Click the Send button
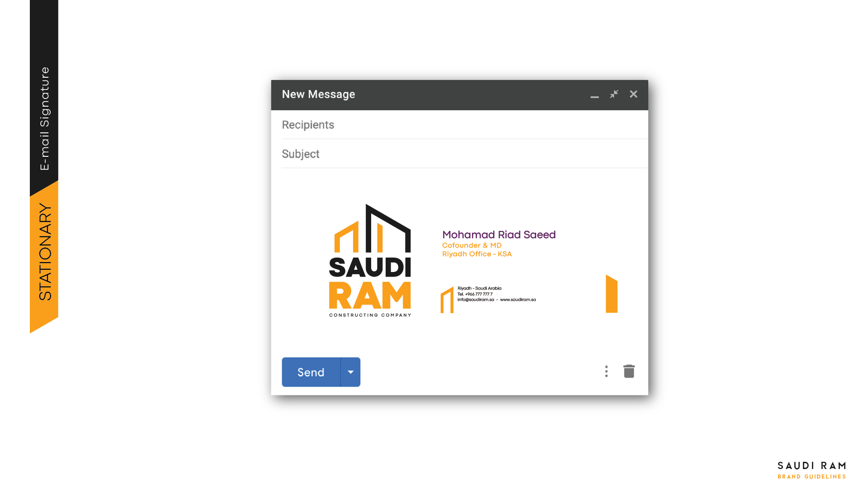Screen dimensions: 868x488 point(311,372)
